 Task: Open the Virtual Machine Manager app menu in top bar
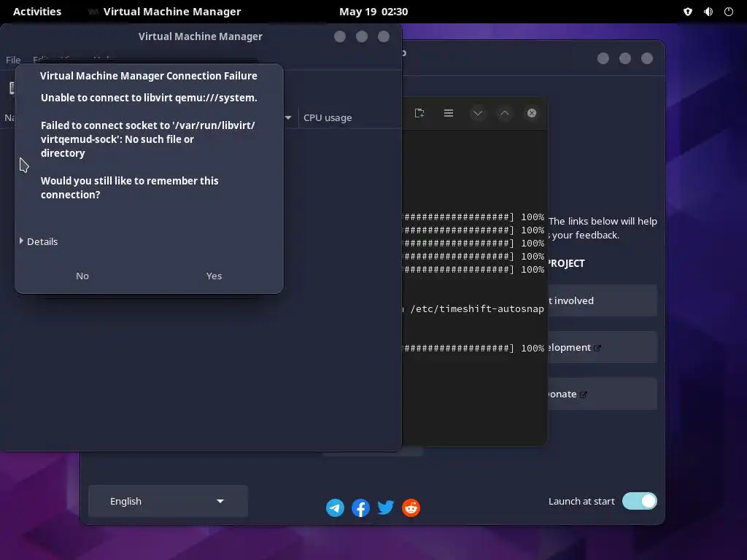(x=164, y=12)
